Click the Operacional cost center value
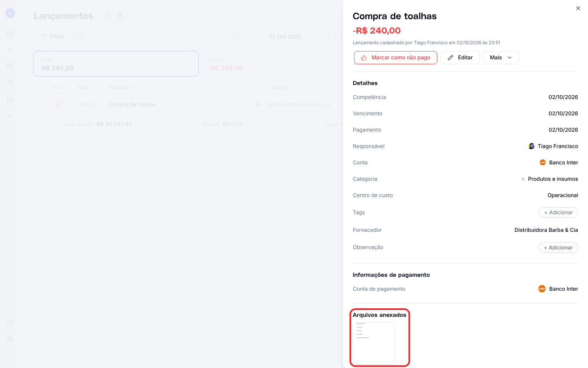Screen dimensions: 588x368 [563, 195]
